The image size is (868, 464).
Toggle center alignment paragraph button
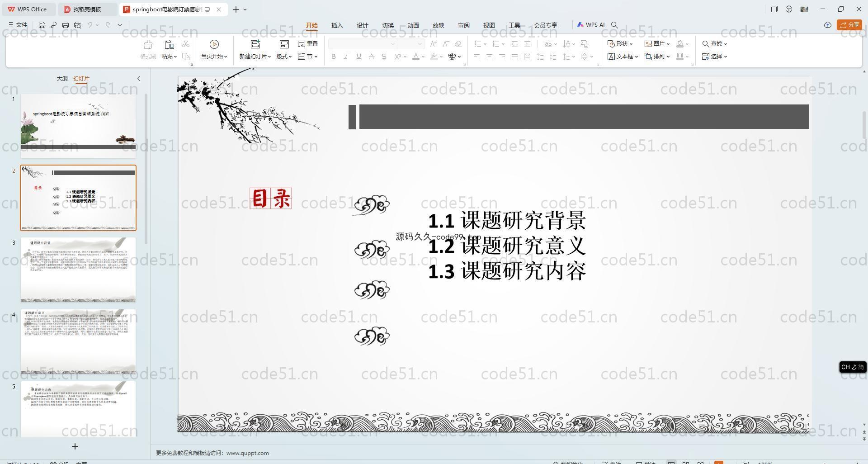coord(489,57)
